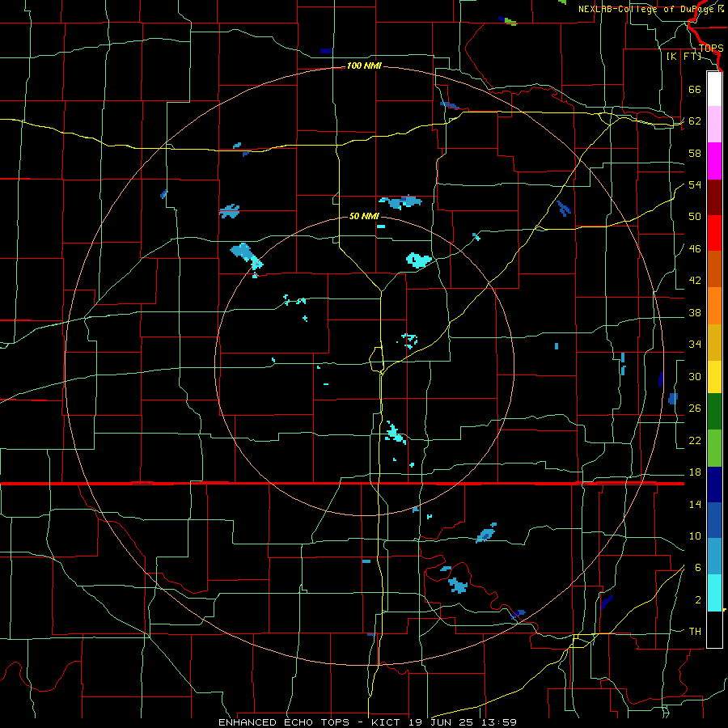Click legend value "38"
This screenshot has width=728, height=728.
[x=695, y=313]
